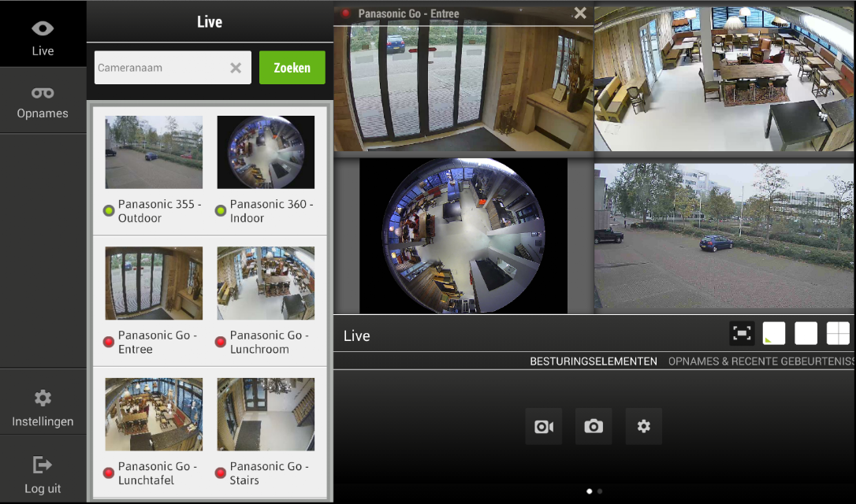Viewport: 856px width, 504px height.
Task: Click red status dot of Panasonic Go - Lunchroom
Action: pyautogui.click(x=221, y=342)
